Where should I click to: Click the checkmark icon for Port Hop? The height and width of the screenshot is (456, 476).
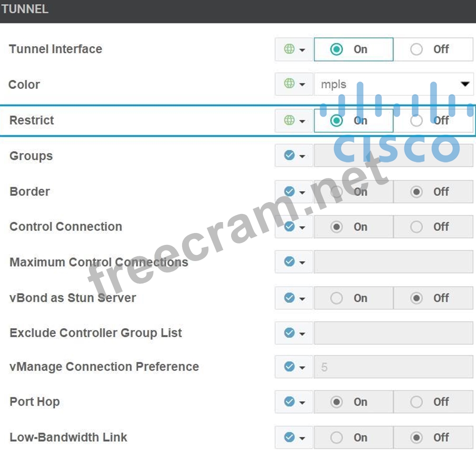289,402
